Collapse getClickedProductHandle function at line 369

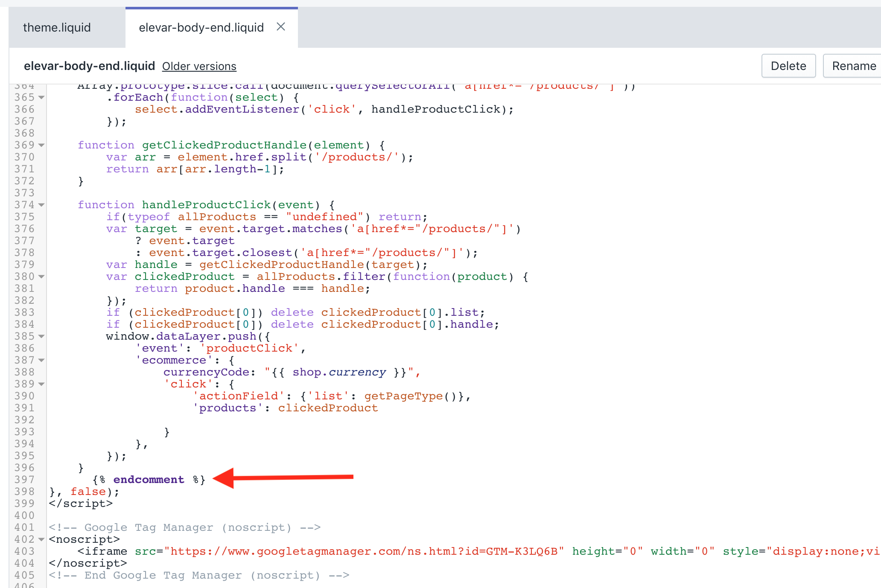click(x=41, y=145)
